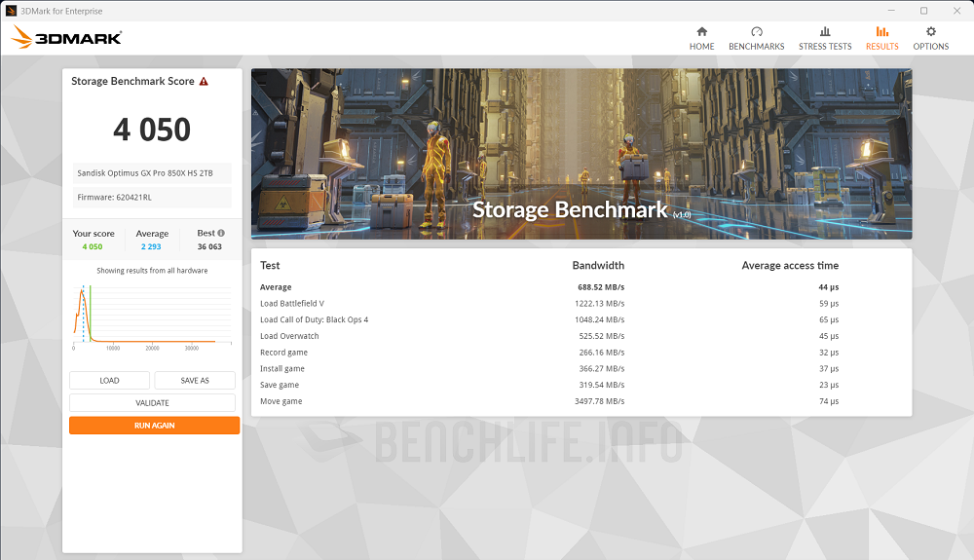Minimize the 3DMark window
This screenshot has width=974, height=560.
(891, 11)
